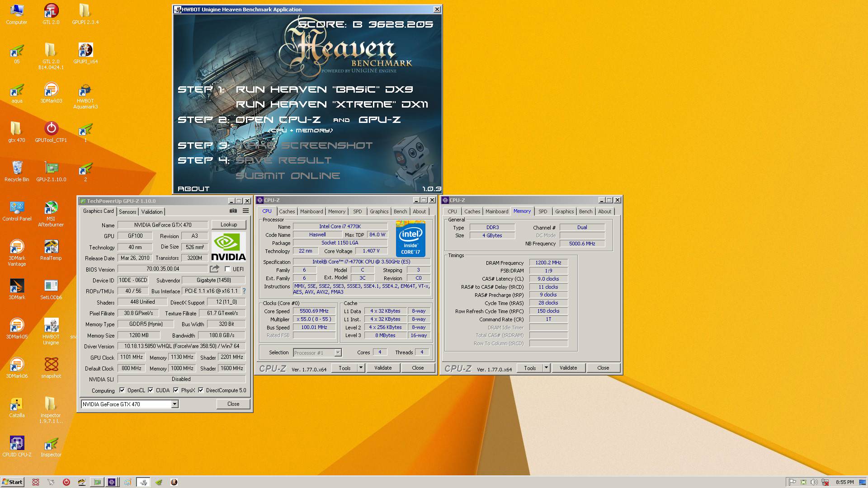Toggle the CUDA checkbox
The width and height of the screenshot is (868, 488).
[151, 390]
